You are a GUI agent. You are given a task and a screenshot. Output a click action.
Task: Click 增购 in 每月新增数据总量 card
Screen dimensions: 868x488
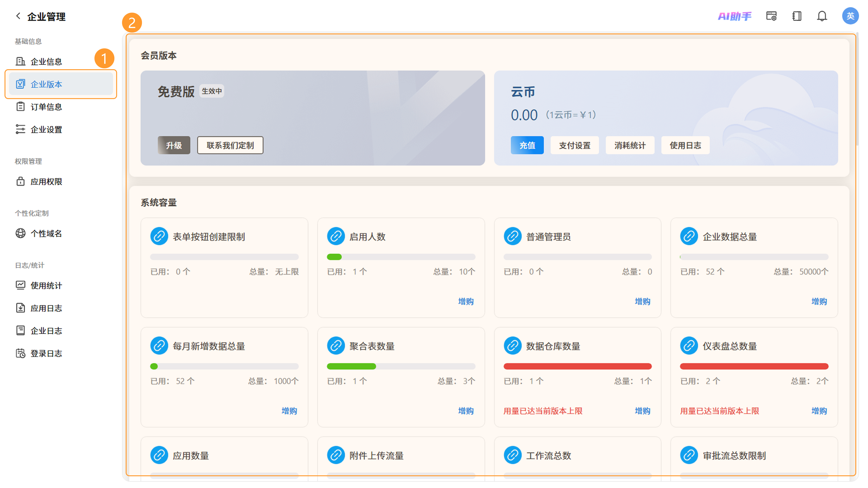point(289,410)
